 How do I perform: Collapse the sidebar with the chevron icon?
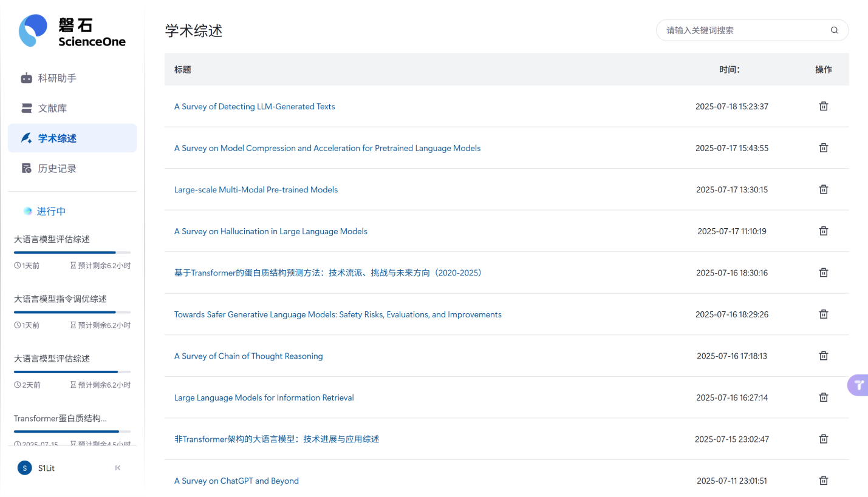click(117, 468)
